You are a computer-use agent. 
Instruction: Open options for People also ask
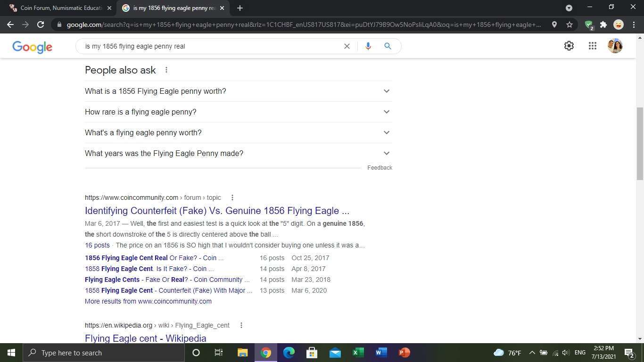click(166, 70)
